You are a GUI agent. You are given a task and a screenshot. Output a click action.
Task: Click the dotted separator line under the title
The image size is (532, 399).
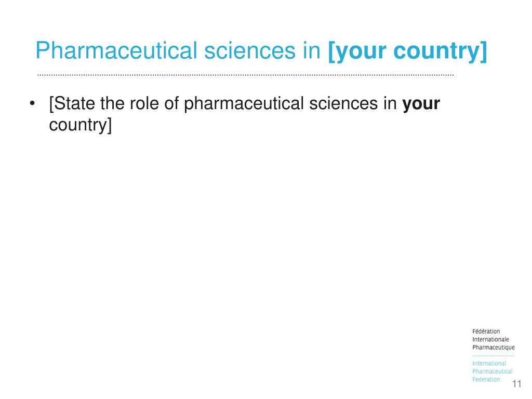[x=245, y=75]
